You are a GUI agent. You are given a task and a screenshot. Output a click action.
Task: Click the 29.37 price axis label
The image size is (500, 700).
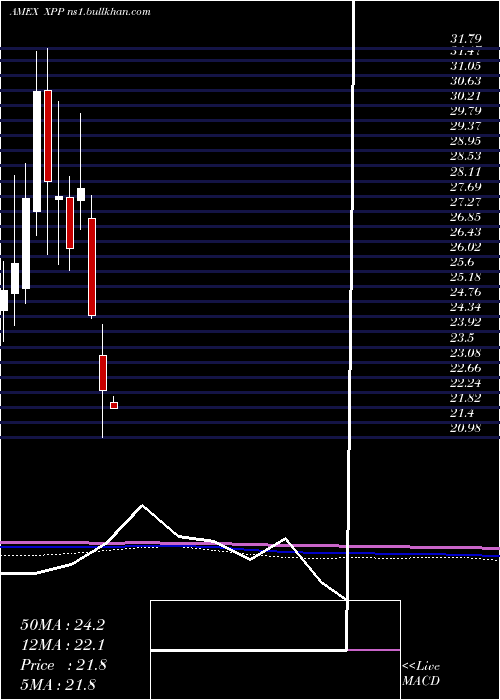coord(465,126)
